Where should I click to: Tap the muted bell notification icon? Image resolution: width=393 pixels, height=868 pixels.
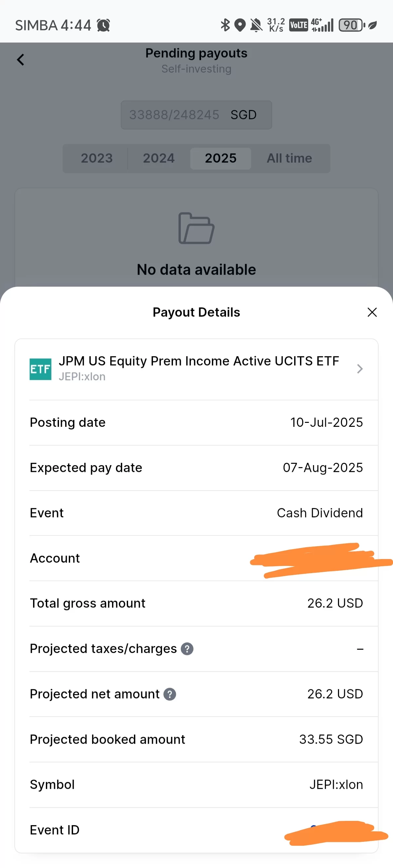coord(256,25)
